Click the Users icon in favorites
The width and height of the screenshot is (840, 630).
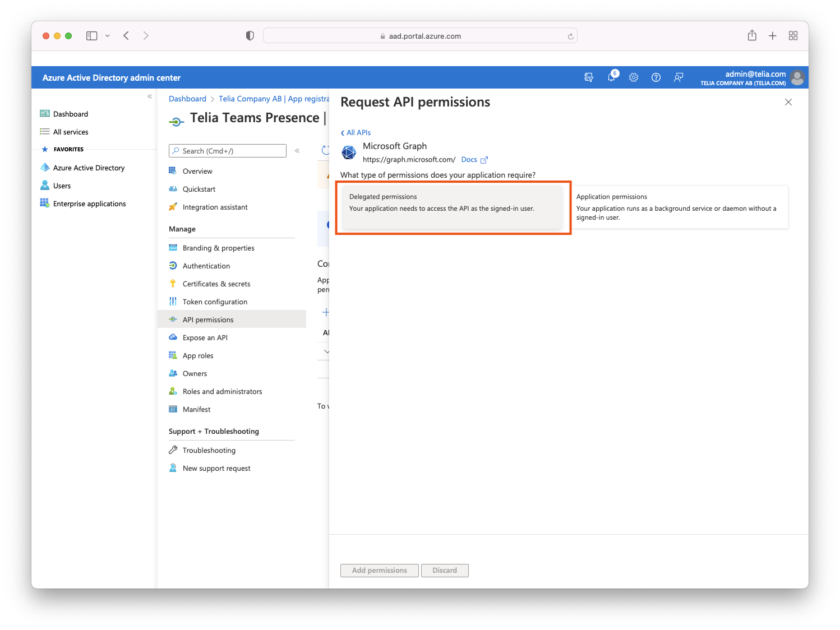point(45,186)
